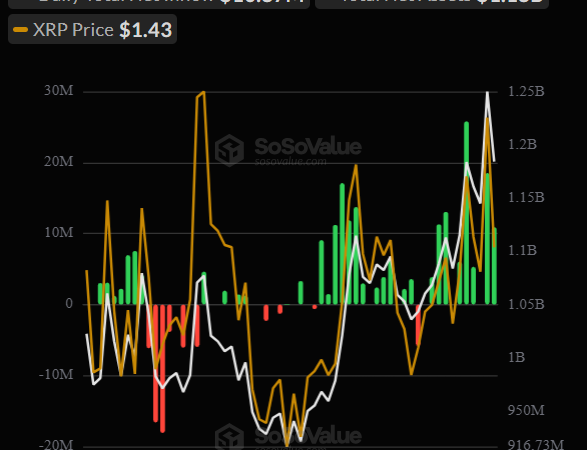Click the 30M left axis label
Screen dimensions: 587x450
point(59,91)
